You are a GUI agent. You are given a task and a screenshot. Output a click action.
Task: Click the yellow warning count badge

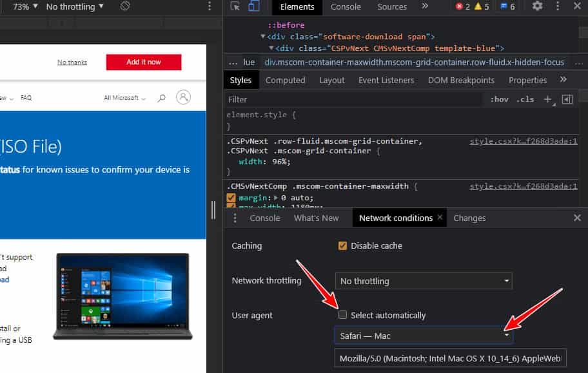pos(482,6)
